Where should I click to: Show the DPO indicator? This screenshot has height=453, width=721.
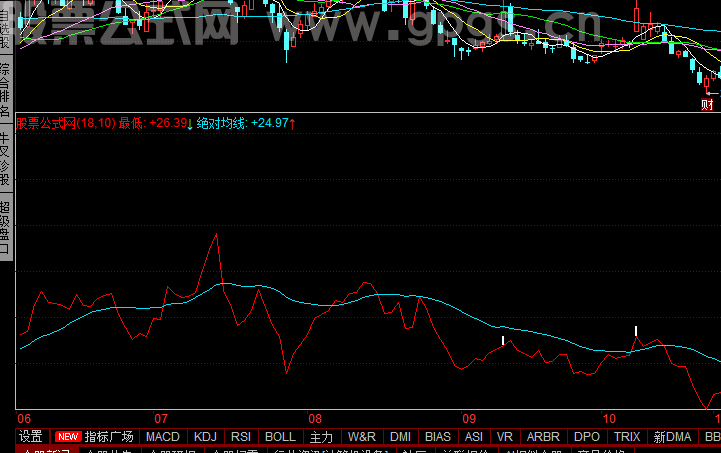587,436
